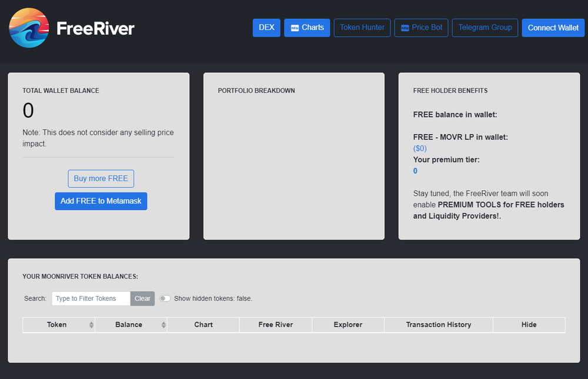This screenshot has width=588, height=379.
Task: Click 'PREMIUM TOOLS for FREE holders' text
Action: click(x=501, y=205)
